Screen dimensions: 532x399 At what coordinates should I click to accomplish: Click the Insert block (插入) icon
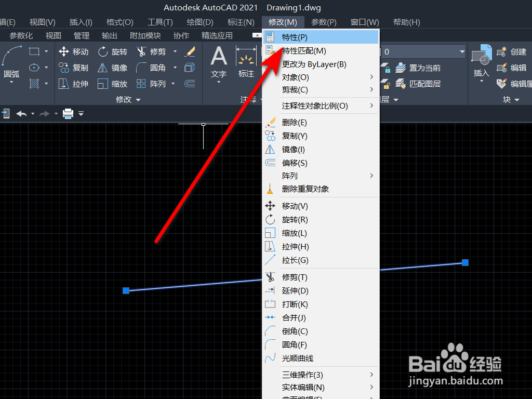(x=481, y=61)
